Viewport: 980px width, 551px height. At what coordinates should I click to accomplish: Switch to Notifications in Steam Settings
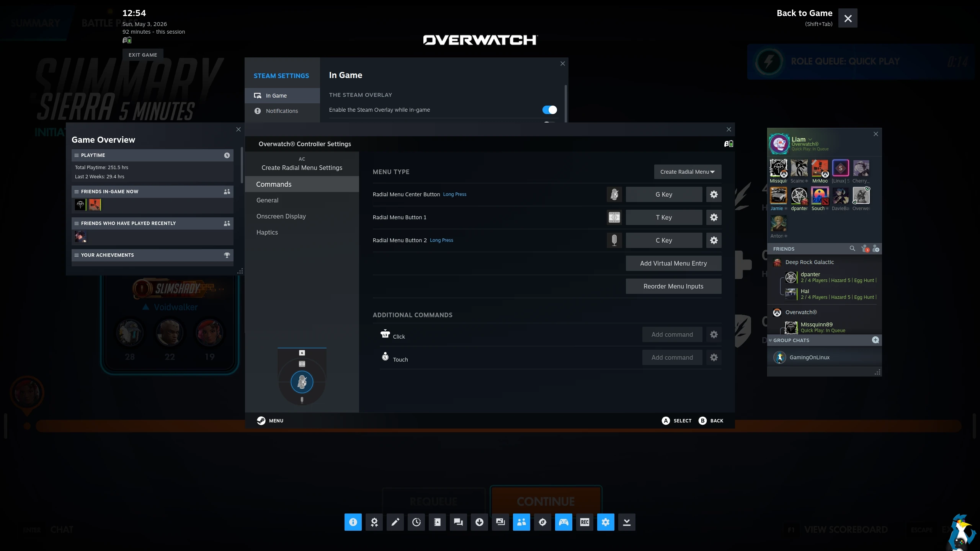click(282, 111)
